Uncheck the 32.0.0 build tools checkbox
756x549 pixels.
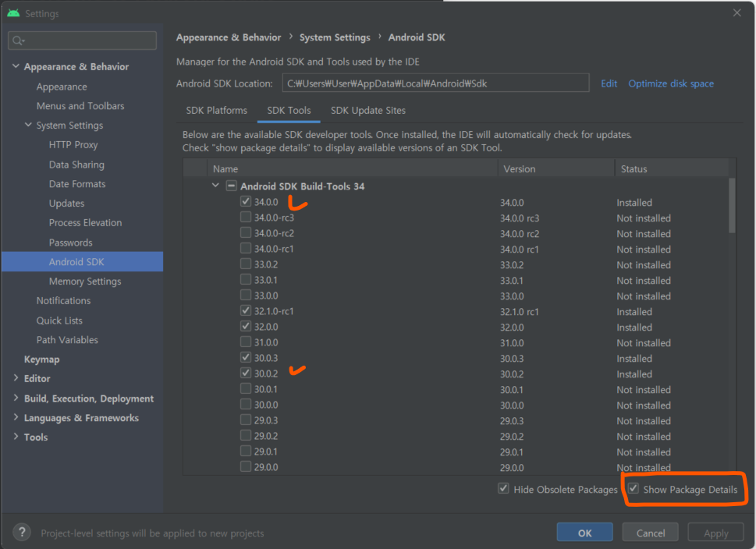tap(246, 326)
